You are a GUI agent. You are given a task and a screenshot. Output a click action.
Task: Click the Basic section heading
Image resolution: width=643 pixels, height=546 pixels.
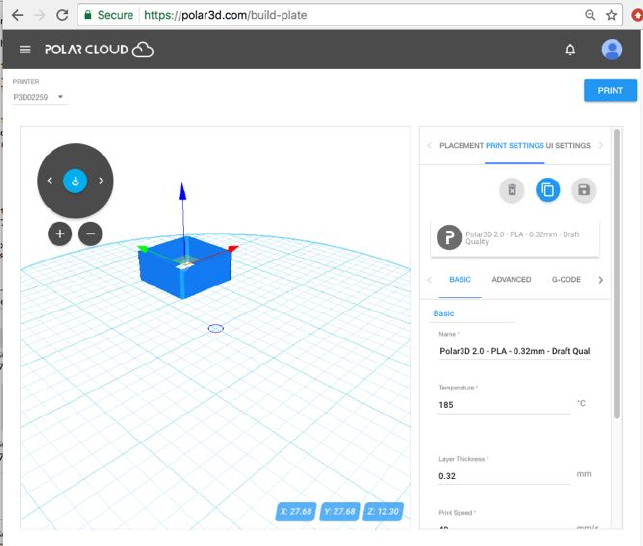click(x=444, y=313)
